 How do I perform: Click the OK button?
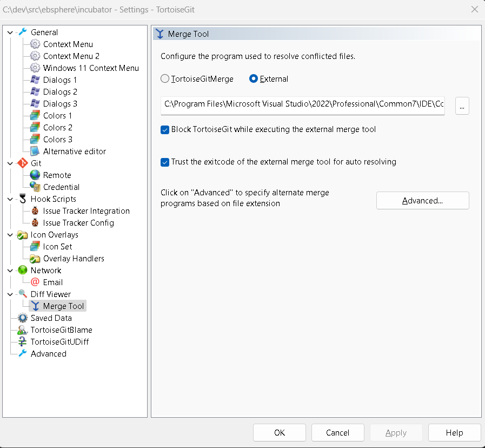coord(280,432)
